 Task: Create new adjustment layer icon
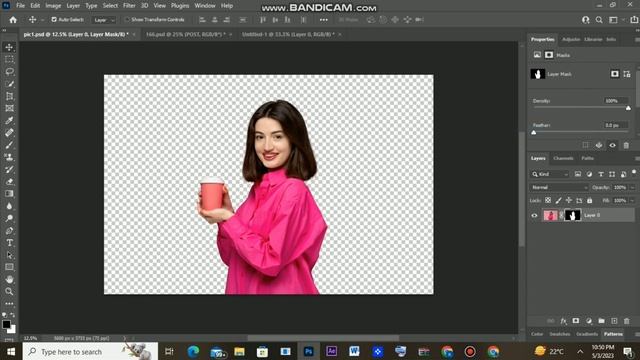(x=589, y=321)
